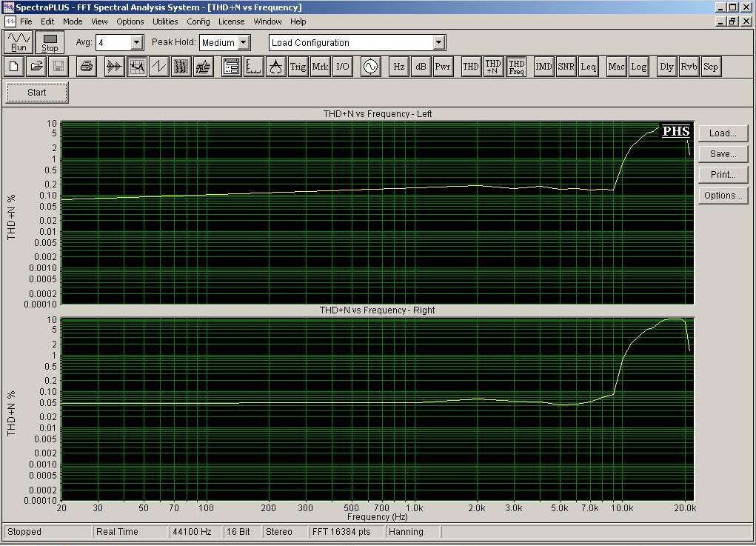The image size is (756, 546).
Task: Toggle the SNR measurement button
Action: tap(566, 67)
